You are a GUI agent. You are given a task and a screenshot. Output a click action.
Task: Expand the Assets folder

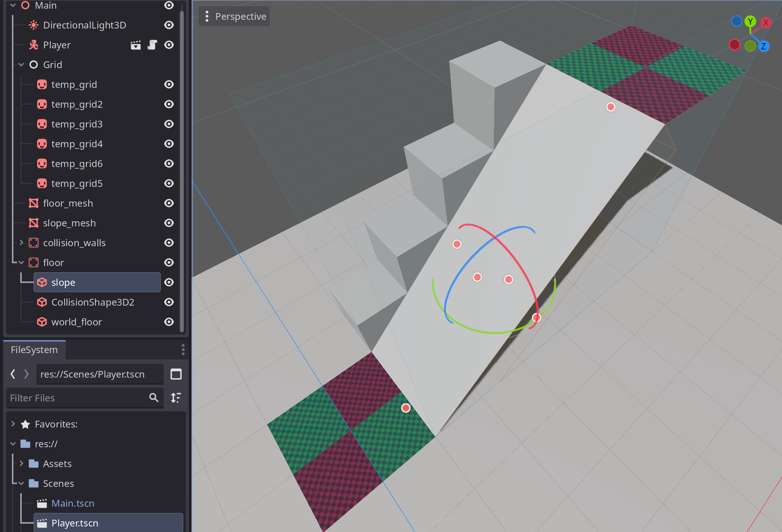click(x=21, y=464)
